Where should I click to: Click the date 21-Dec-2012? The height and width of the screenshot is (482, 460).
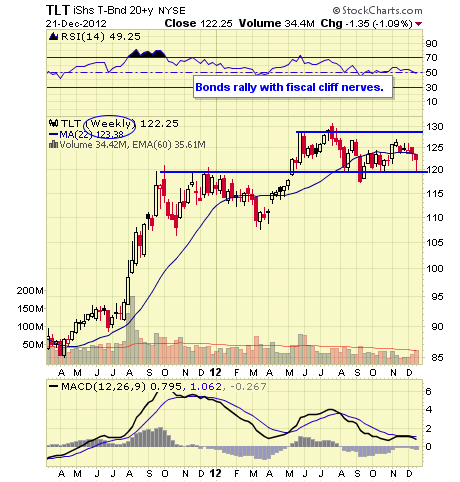click(76, 24)
